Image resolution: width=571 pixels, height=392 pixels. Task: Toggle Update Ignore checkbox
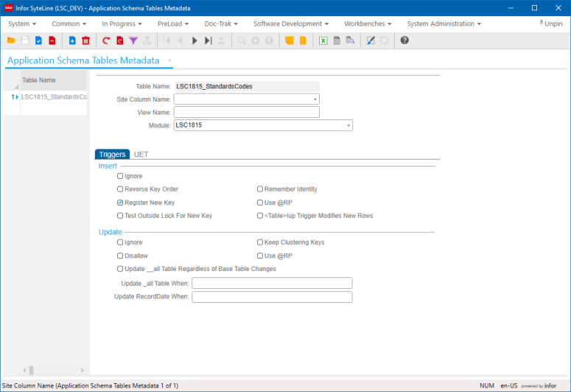click(120, 242)
